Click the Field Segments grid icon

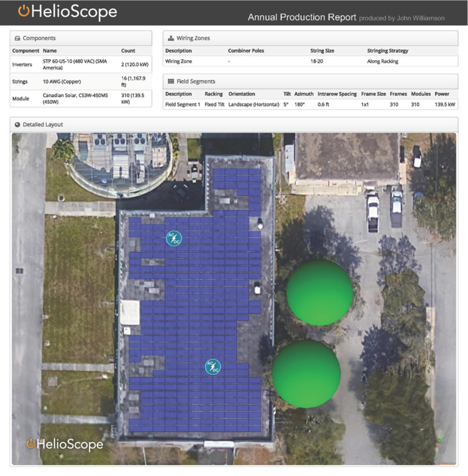click(171, 82)
